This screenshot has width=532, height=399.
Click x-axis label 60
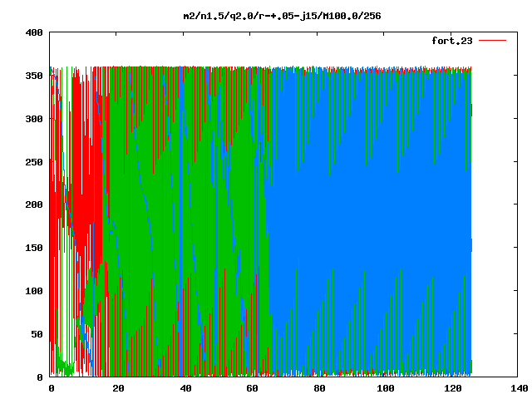point(252,388)
